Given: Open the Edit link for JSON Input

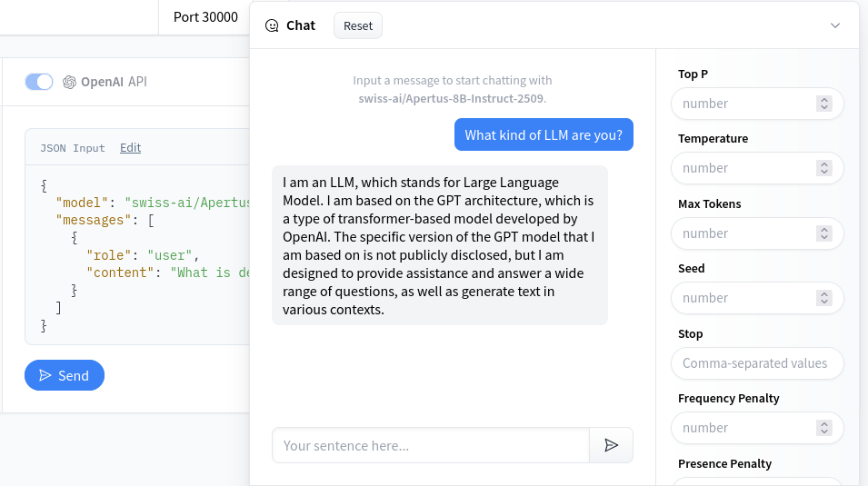Looking at the screenshot, I should (x=130, y=147).
